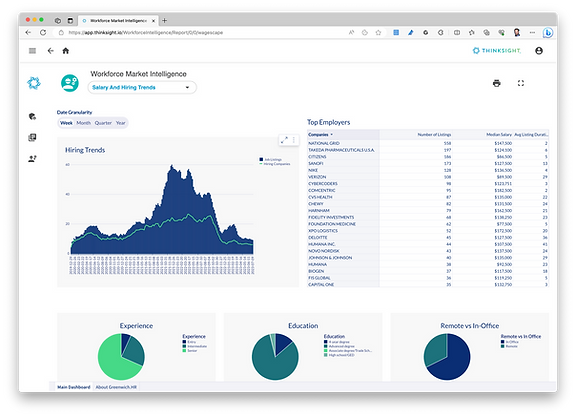Click the Workforce Market Intelligence avatar icon
Screen dimensions: 576x417
tap(70, 83)
